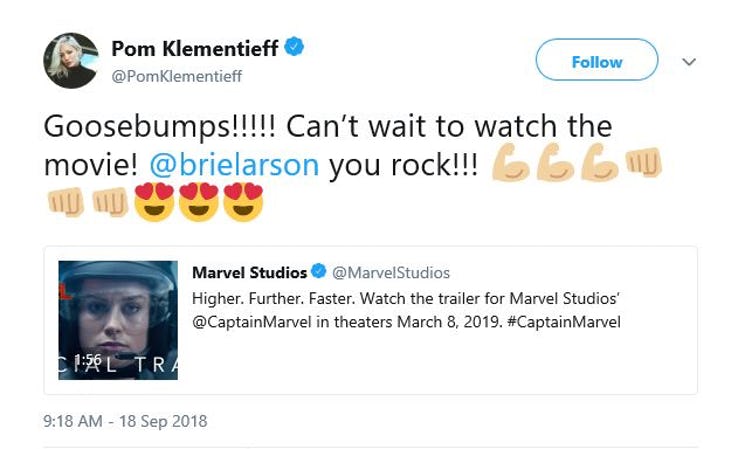
Task: Expand the tweet options chevron menu
Action: 688,62
